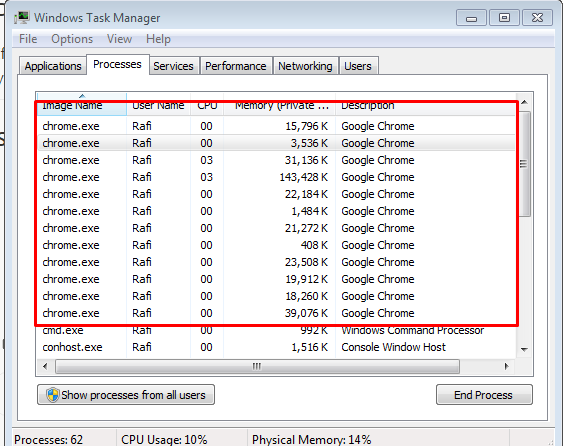This screenshot has width=563, height=446.
Task: Select the cmd.exe process row
Action: (x=276, y=330)
